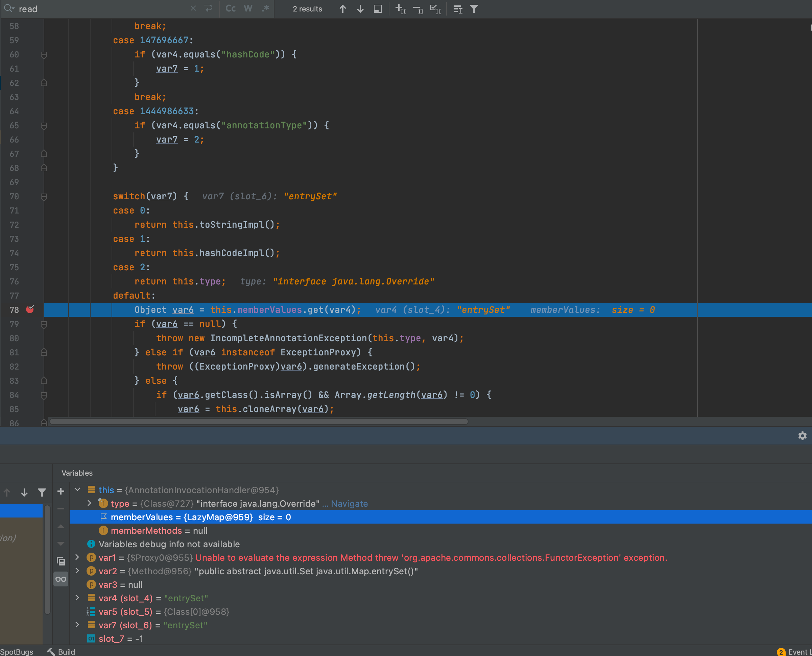Click the horizontal editor scrollbar
The image size is (812, 656).
click(259, 421)
